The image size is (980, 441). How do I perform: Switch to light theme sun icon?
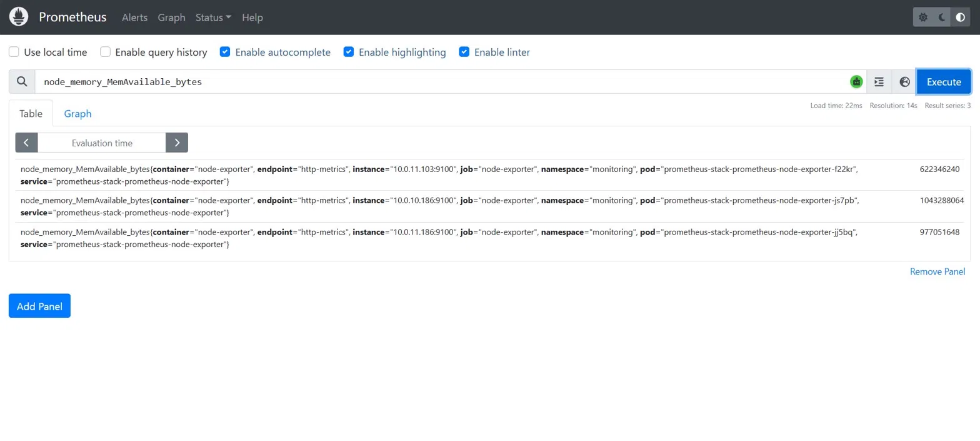pos(923,18)
